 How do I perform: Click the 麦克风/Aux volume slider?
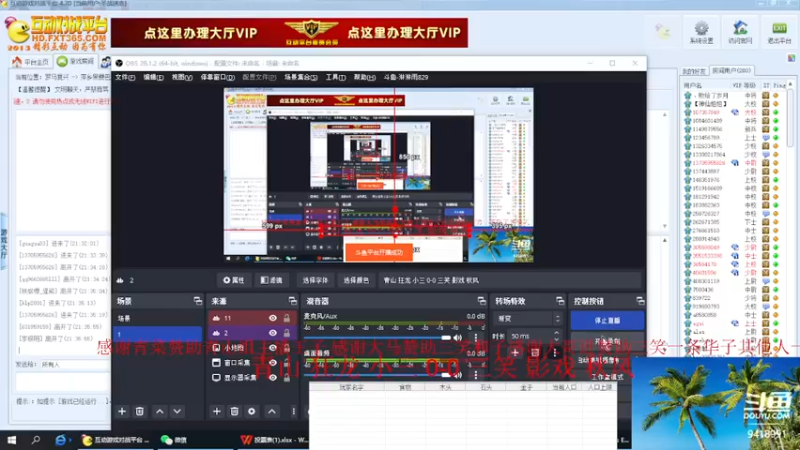point(378,338)
